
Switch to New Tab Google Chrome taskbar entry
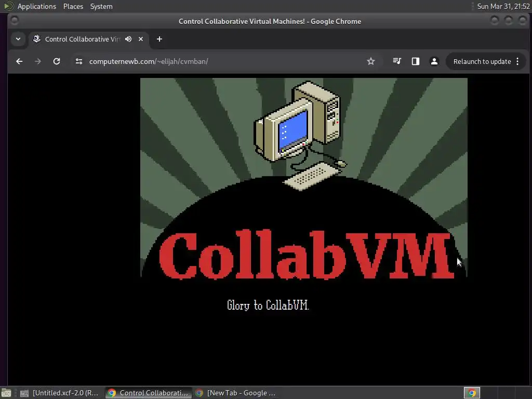236,393
